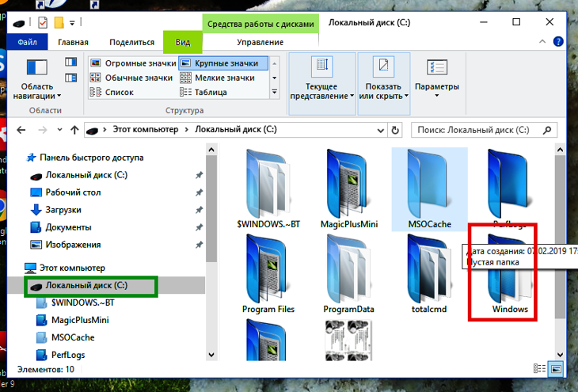The image size is (578, 392).
Task: Refresh the folder view
Action: (x=395, y=130)
